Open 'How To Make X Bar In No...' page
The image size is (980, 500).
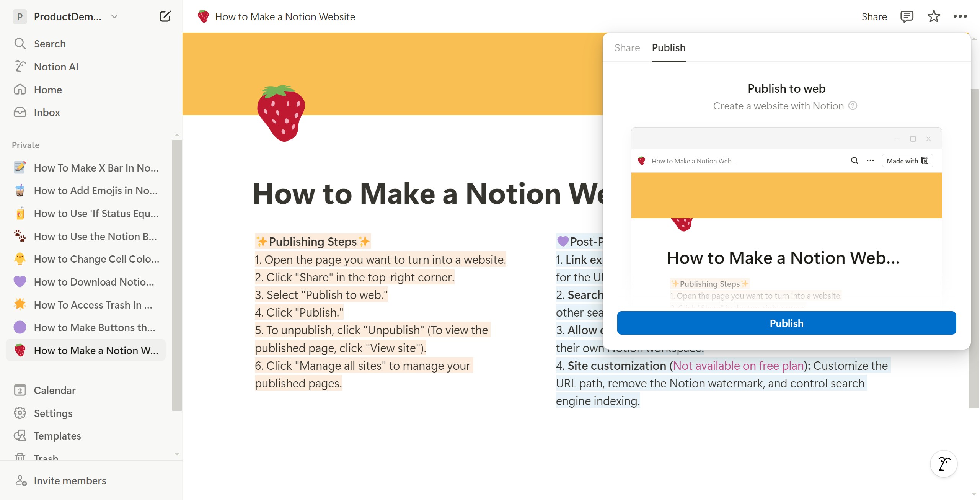click(x=86, y=168)
